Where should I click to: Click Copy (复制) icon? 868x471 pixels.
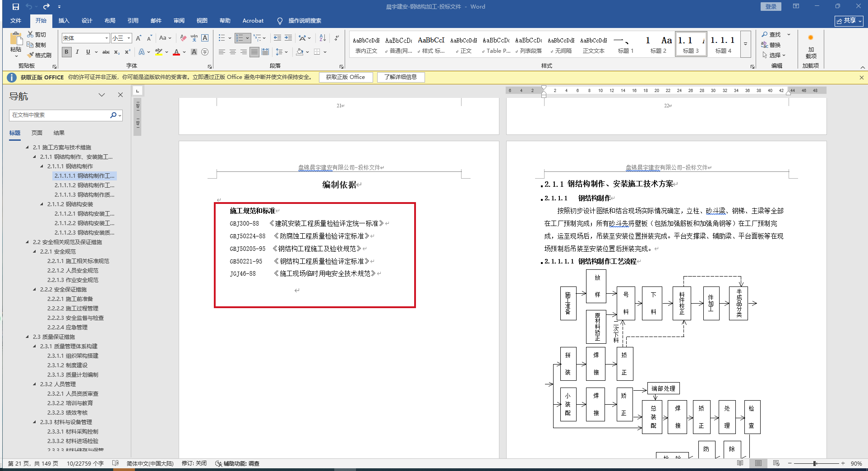(x=30, y=45)
